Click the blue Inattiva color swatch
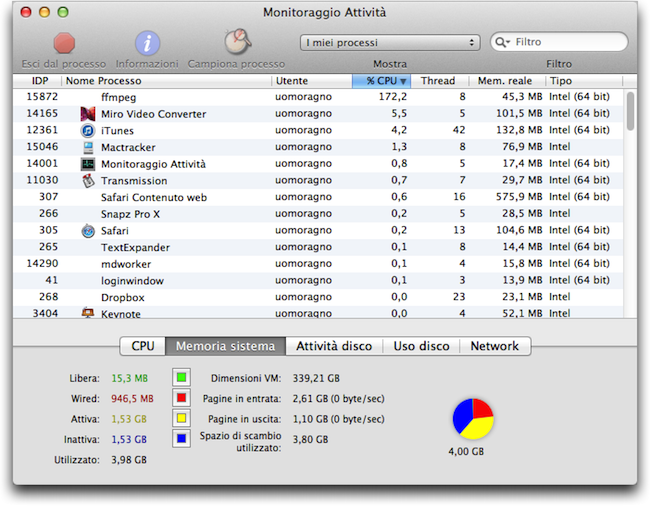This screenshot has width=650, height=506. coord(181,438)
